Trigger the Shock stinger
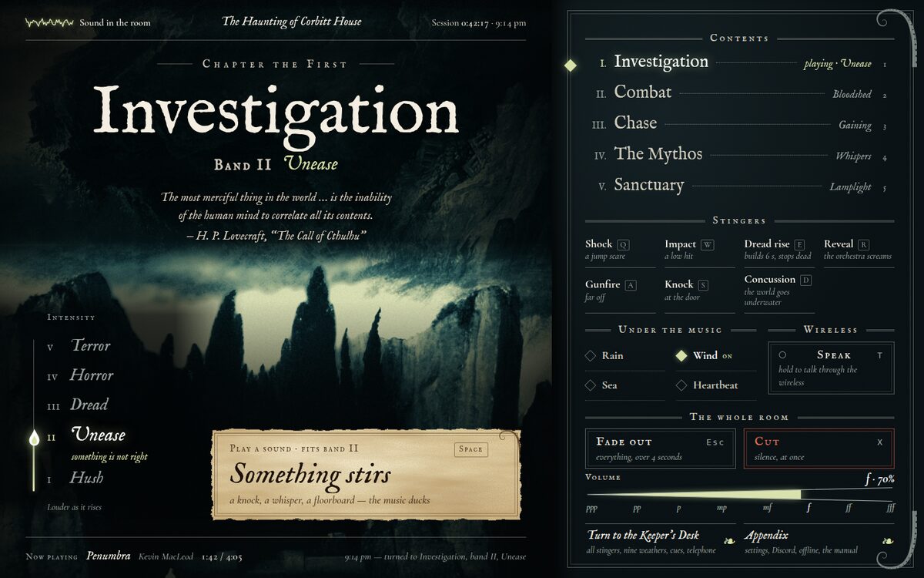 pos(620,250)
